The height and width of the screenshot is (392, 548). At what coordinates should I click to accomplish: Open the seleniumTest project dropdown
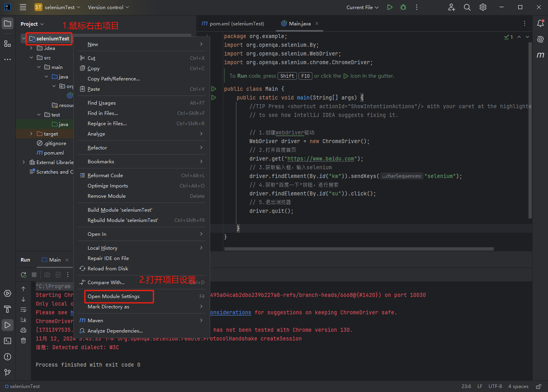[57, 7]
